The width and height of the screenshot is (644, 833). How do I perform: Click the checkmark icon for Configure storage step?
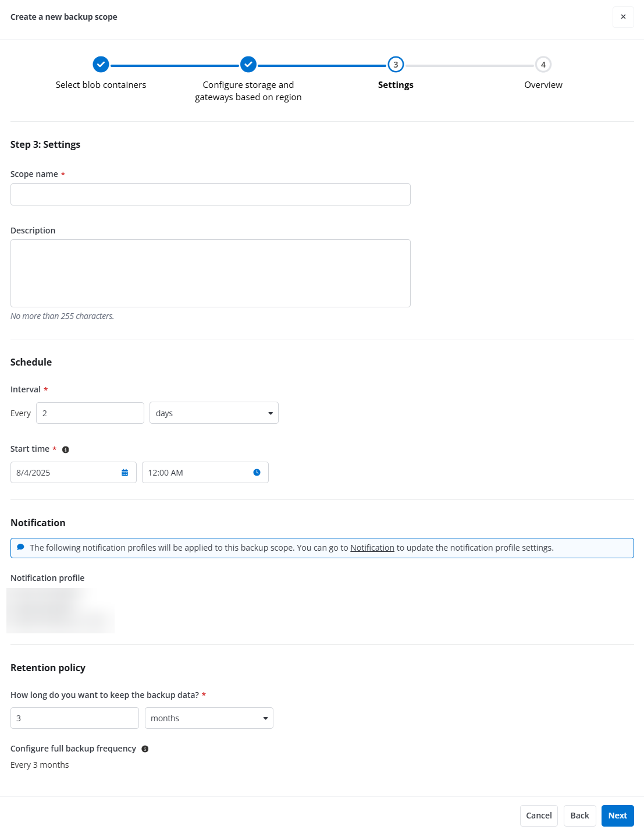(248, 65)
